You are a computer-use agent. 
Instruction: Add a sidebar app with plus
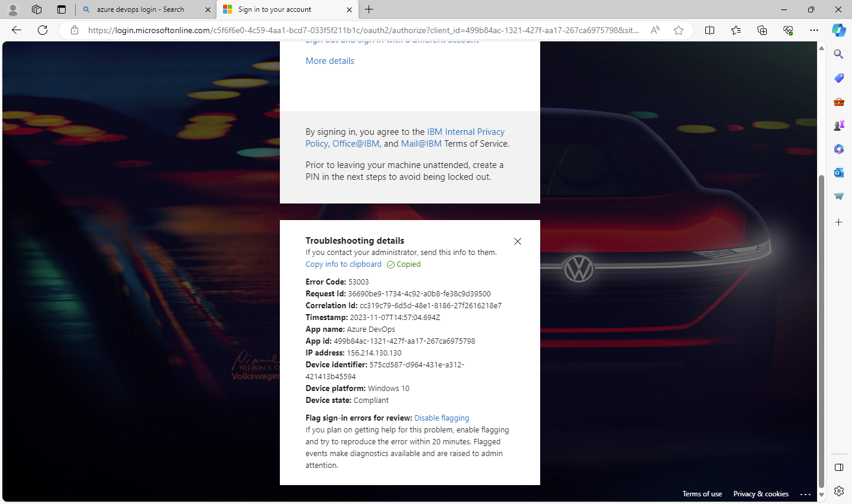coord(838,222)
